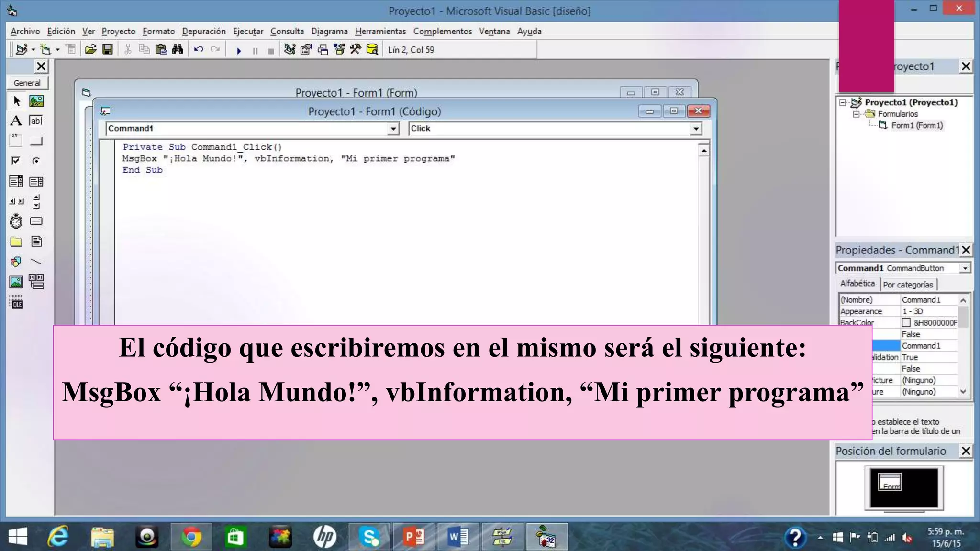Viewport: 980px width, 551px height.
Task: Click the Undo toolbar icon
Action: 199,50
